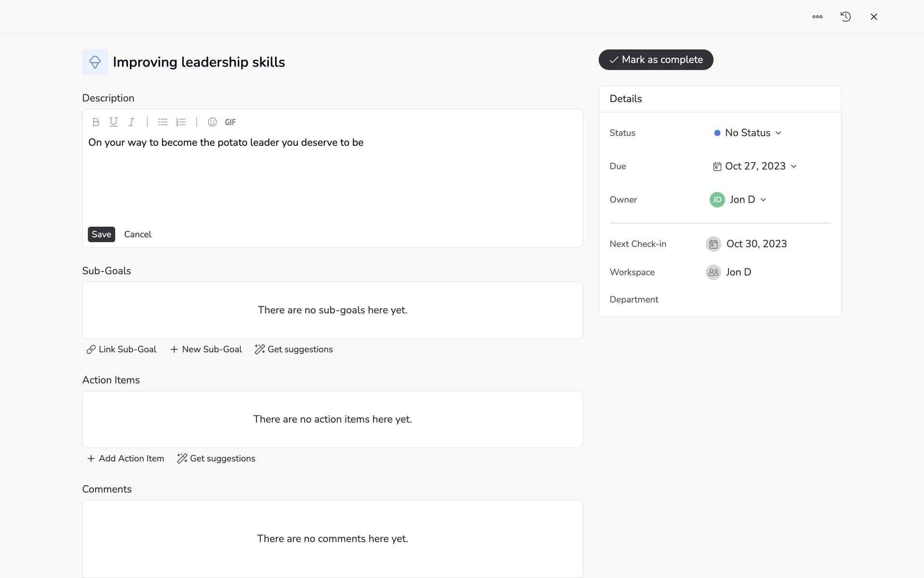Screen dimensions: 924x578
Task: Open the three-dot more options menu
Action: coord(817,17)
